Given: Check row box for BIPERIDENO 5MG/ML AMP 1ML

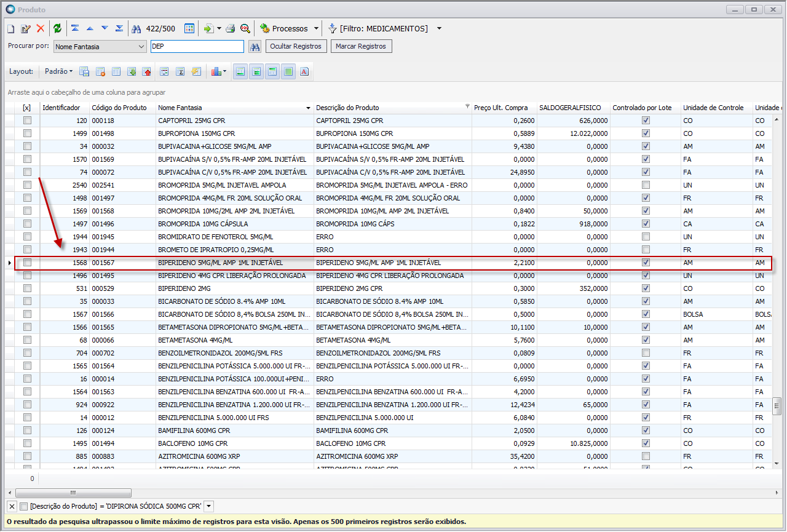Looking at the screenshot, I should pyautogui.click(x=27, y=263).
